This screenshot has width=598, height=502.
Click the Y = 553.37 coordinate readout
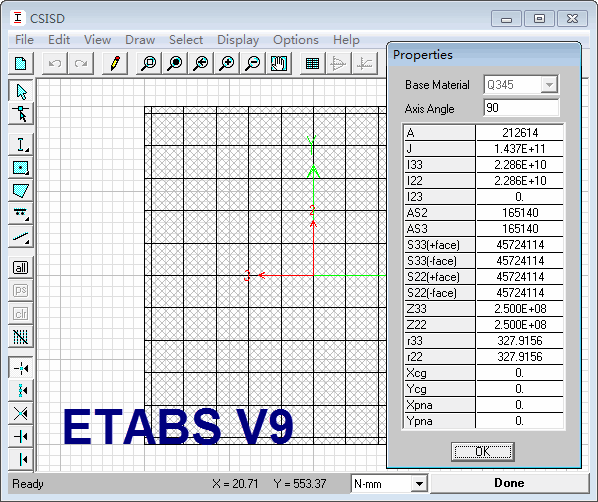tap(300, 484)
